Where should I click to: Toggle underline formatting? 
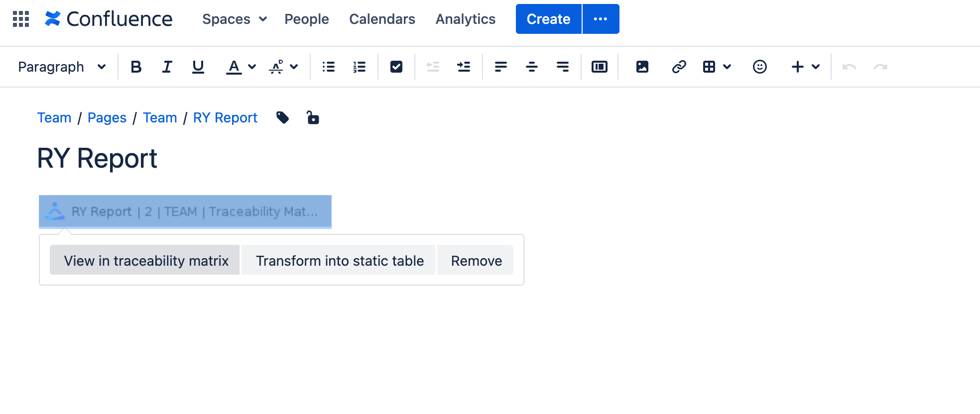(198, 67)
